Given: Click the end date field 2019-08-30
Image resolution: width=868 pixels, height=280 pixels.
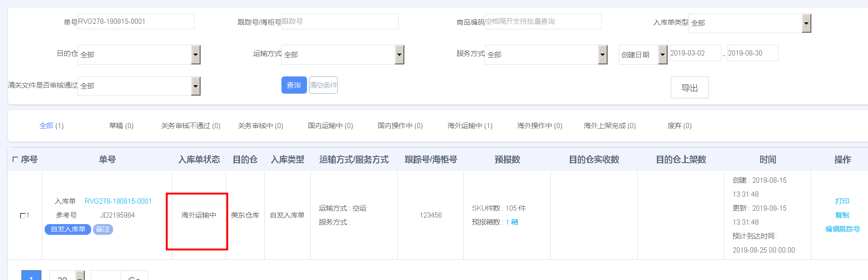Looking at the screenshot, I should click(753, 53).
